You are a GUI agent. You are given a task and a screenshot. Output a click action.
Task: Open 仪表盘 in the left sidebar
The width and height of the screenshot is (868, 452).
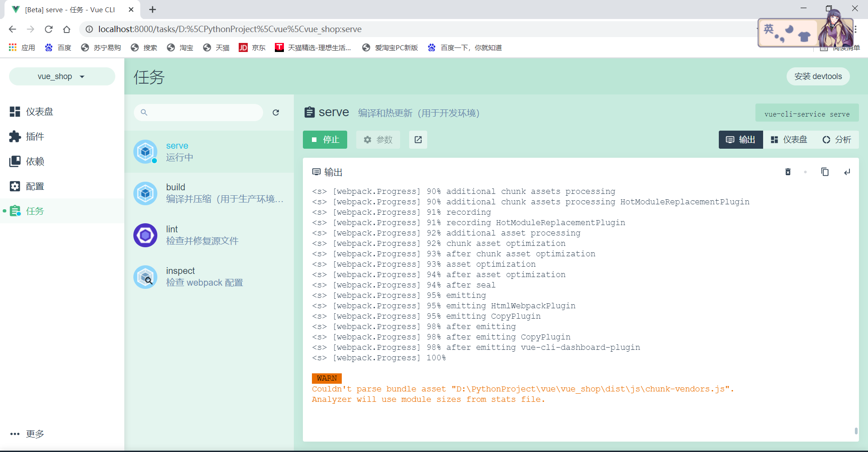[62, 112]
